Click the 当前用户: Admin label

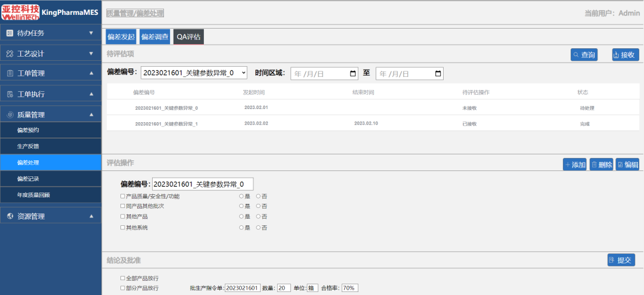612,13
